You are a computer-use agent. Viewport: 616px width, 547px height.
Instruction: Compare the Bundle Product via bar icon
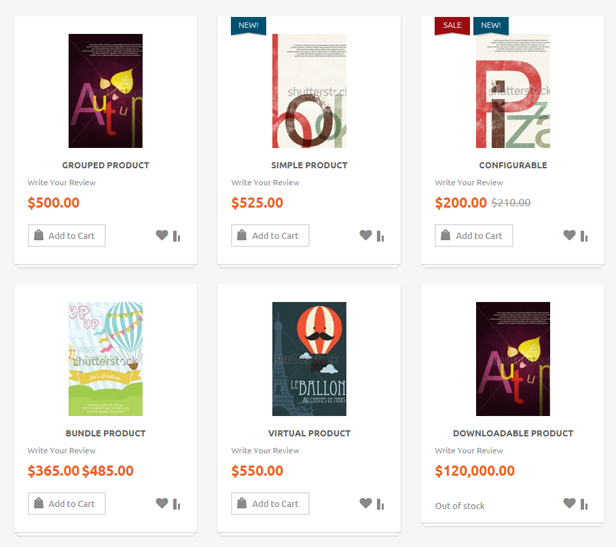pyautogui.click(x=176, y=504)
